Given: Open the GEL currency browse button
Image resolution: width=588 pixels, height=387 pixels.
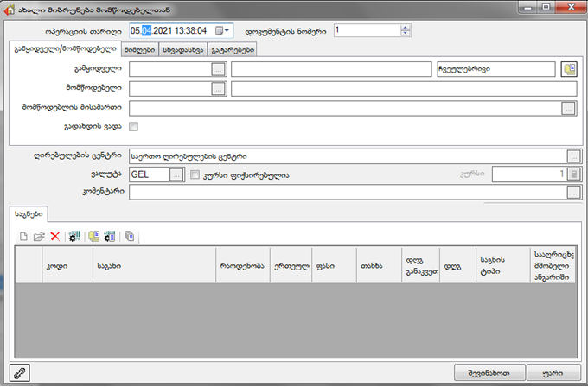Looking at the screenshot, I should point(176,174).
